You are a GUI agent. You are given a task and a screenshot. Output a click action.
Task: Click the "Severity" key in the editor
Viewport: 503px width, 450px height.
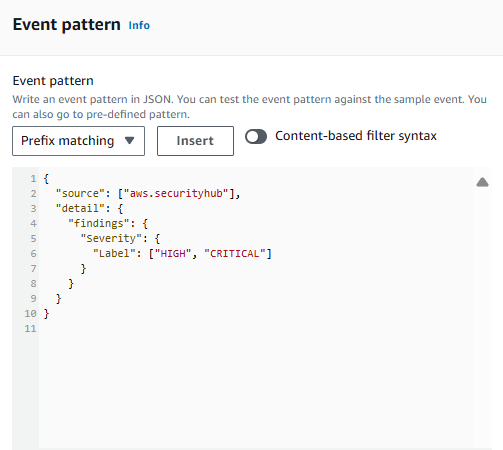coord(111,239)
